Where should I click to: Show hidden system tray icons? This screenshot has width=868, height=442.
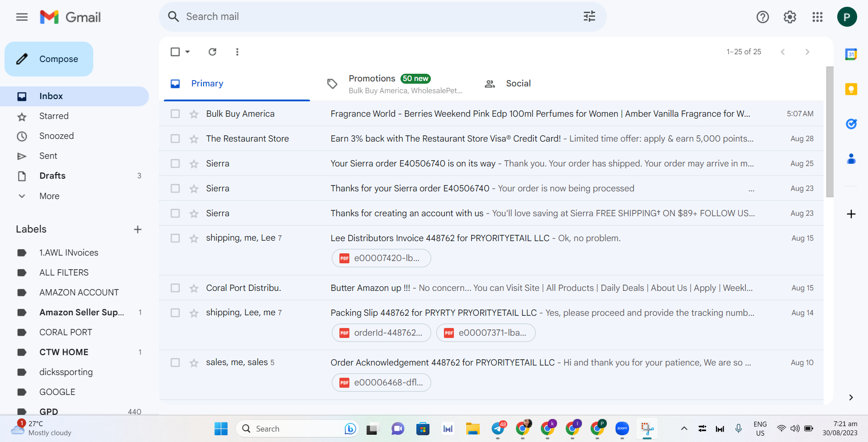pos(684,428)
